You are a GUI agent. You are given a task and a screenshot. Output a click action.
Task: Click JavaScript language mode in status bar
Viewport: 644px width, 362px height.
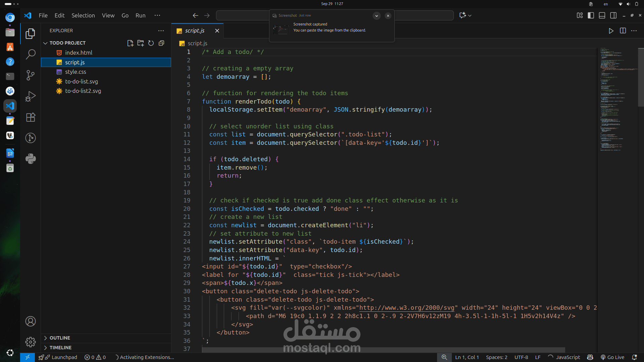point(568,357)
